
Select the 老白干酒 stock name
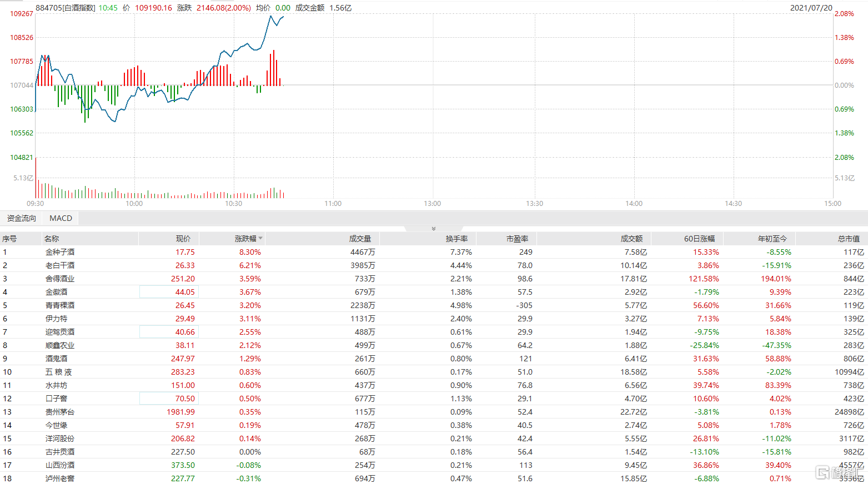(x=60, y=265)
